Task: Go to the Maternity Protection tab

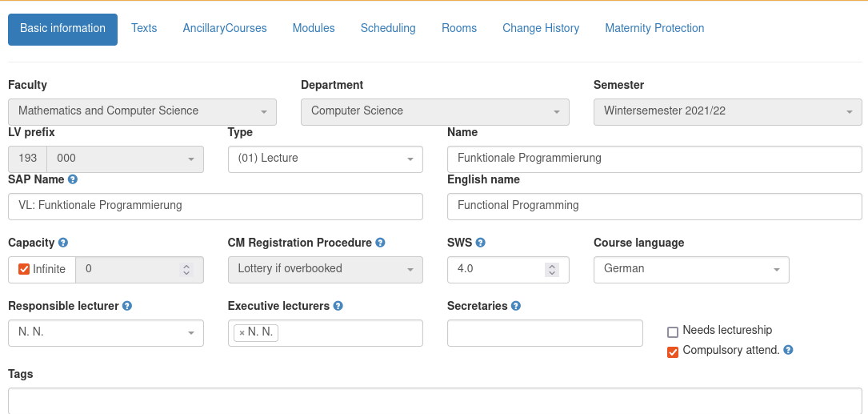Action: pos(654,28)
